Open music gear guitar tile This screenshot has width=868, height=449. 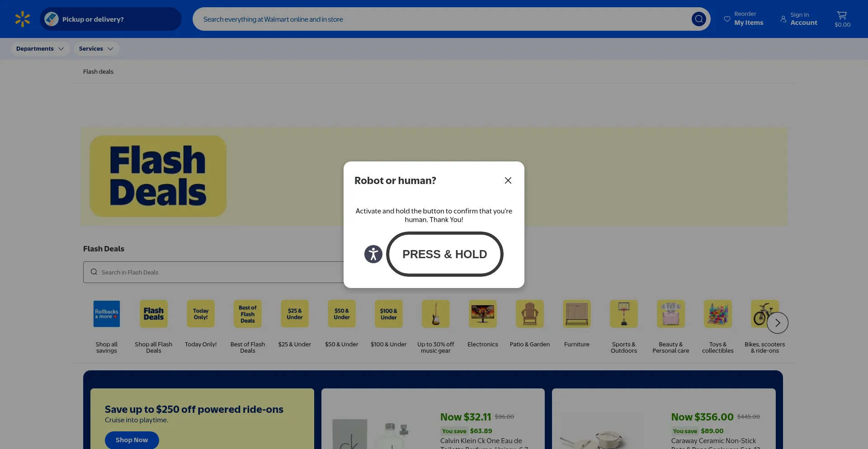(x=436, y=327)
